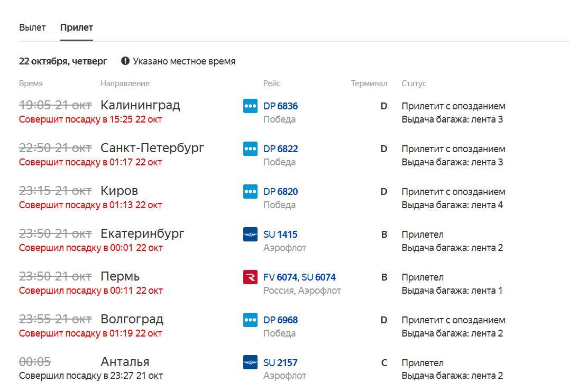Click the Aeroflot logo for flight SU 1415
This screenshot has width=569, height=392.
click(x=250, y=234)
